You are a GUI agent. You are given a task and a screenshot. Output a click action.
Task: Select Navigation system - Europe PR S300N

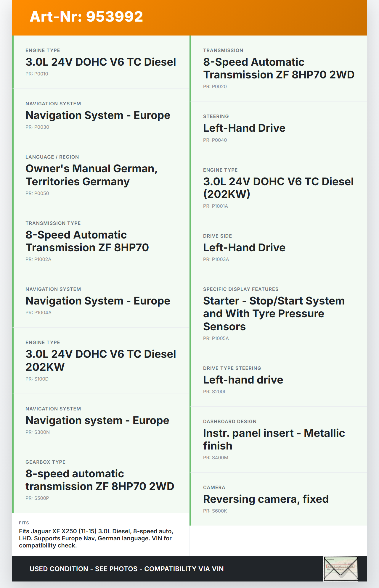tap(101, 421)
